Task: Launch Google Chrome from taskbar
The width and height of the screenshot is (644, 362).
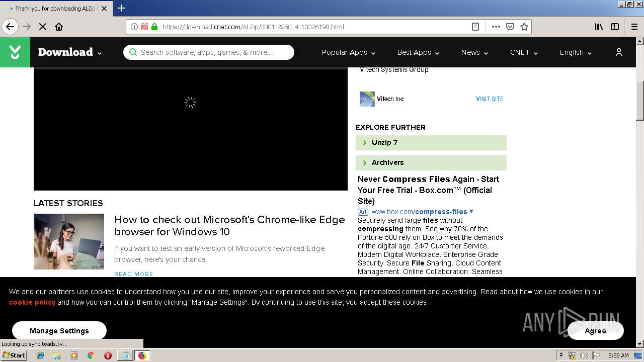Action: 91,355
